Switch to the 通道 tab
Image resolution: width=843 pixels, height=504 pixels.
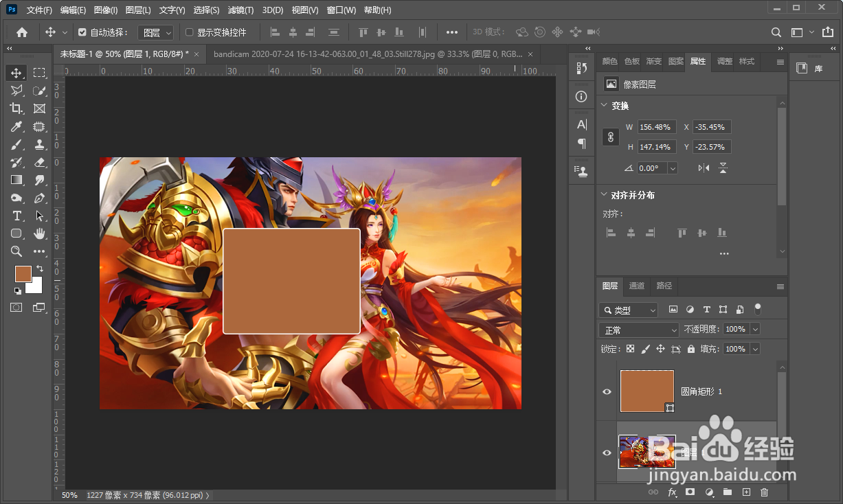click(637, 286)
